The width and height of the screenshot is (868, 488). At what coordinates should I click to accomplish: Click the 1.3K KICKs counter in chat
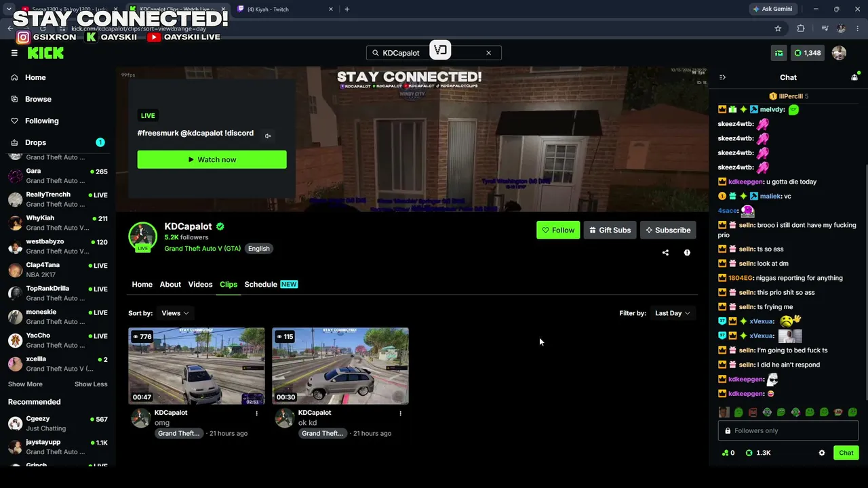pos(758,453)
